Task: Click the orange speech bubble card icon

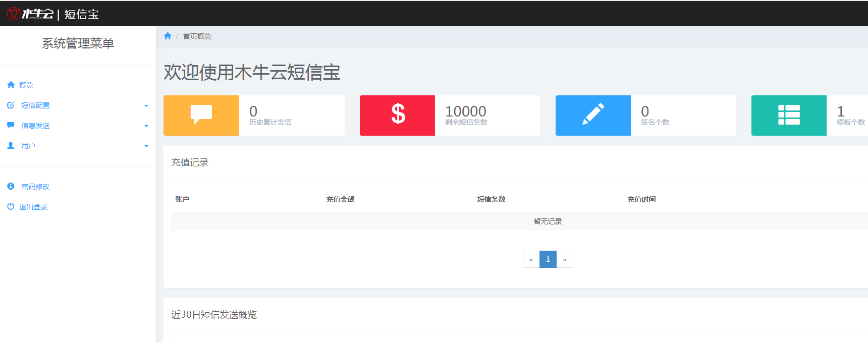Action: coord(201,115)
